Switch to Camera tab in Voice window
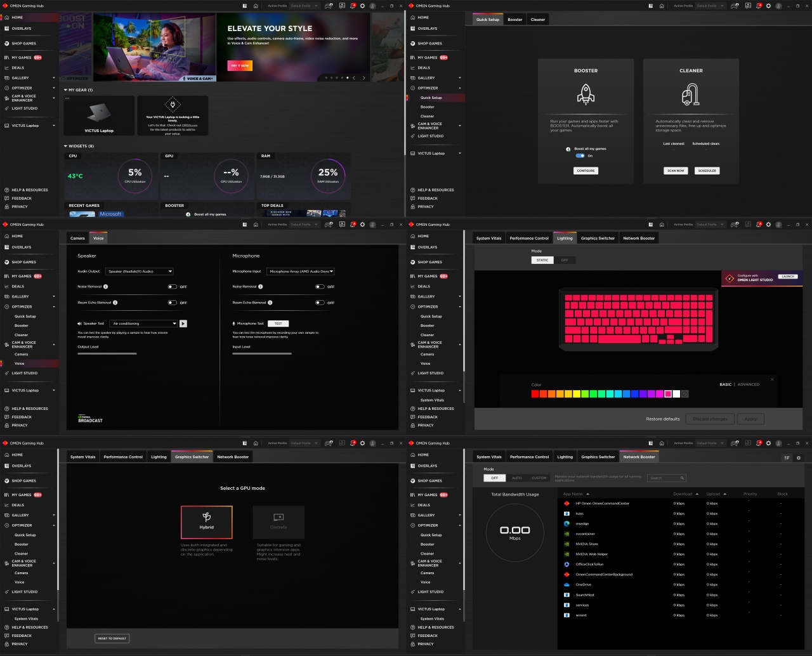Screen dimensions: 812x656 click(x=77, y=239)
